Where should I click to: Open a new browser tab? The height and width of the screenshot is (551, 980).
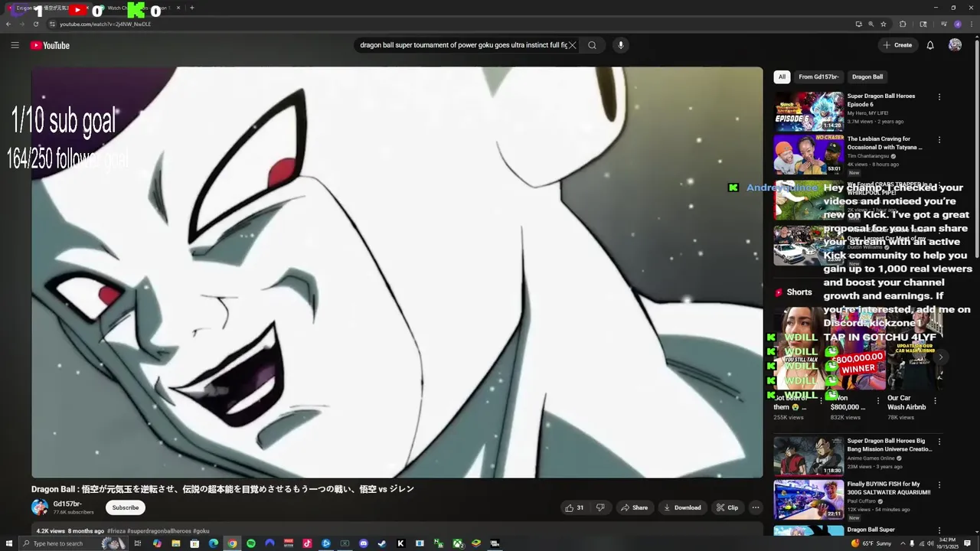[x=191, y=8]
